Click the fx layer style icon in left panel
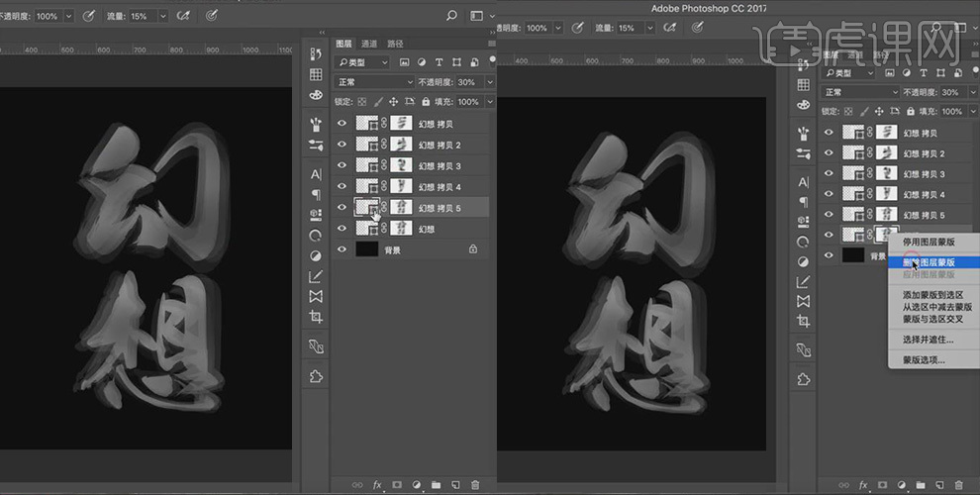 pyautogui.click(x=377, y=485)
